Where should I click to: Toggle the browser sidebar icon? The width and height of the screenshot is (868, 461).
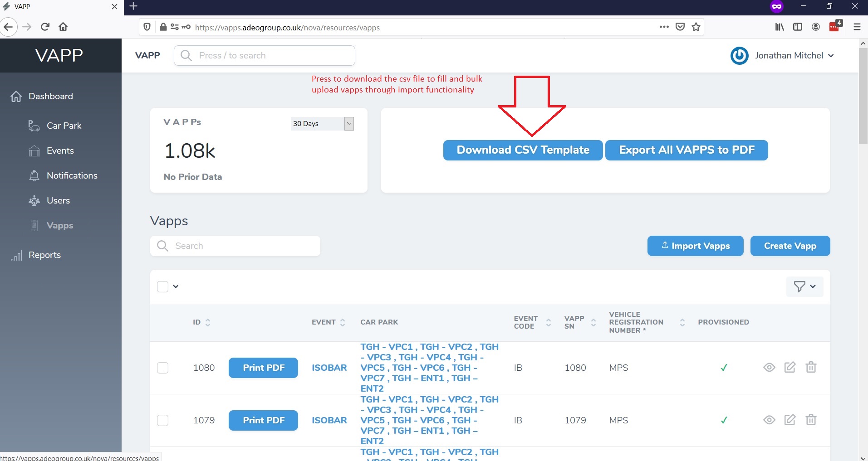[798, 27]
